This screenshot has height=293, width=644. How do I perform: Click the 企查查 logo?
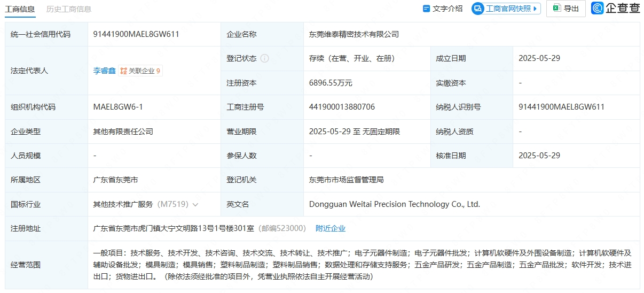[615, 8]
